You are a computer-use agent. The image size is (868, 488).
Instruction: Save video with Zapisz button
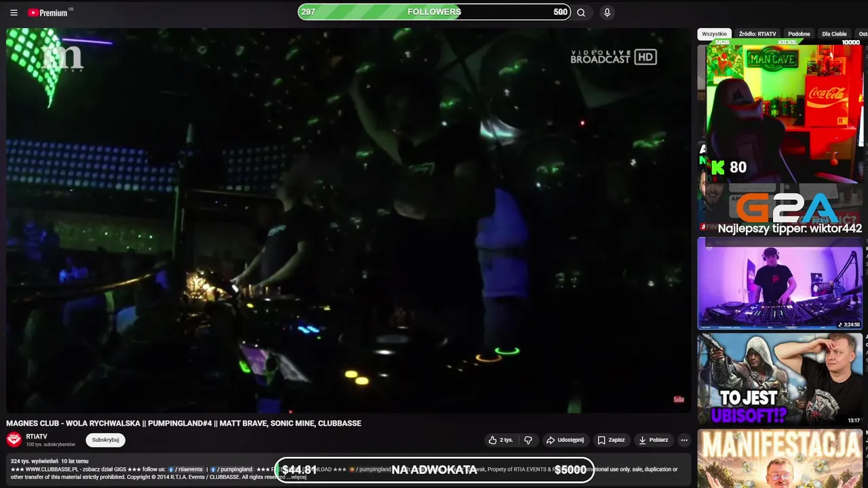coord(611,440)
